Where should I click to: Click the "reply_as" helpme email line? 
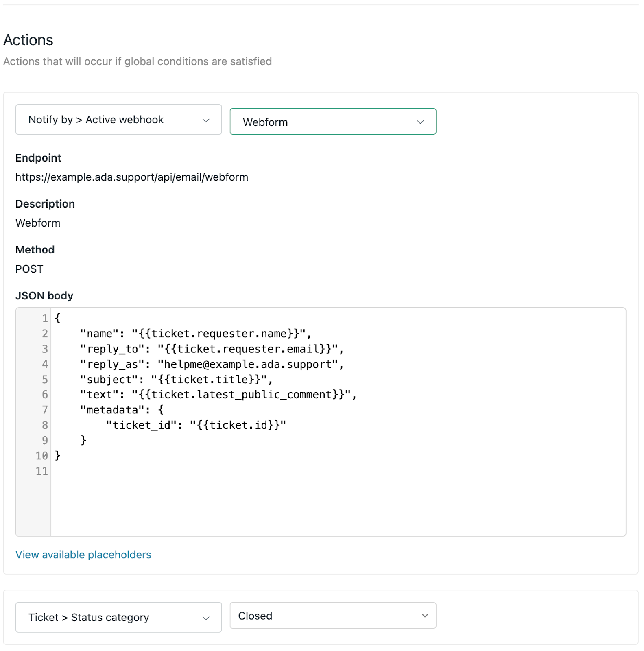(x=212, y=364)
